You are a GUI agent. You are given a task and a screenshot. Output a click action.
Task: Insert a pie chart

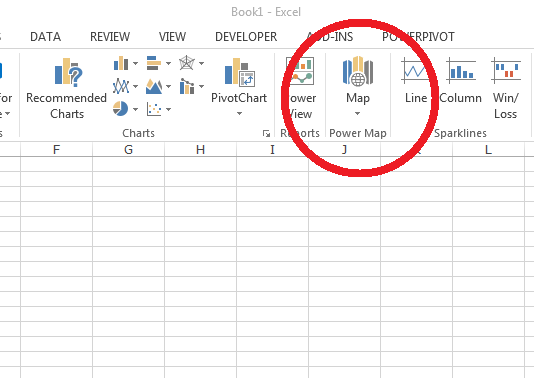(x=121, y=109)
